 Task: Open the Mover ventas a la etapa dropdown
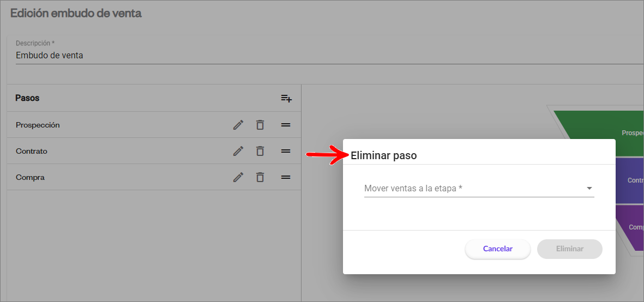(x=479, y=188)
